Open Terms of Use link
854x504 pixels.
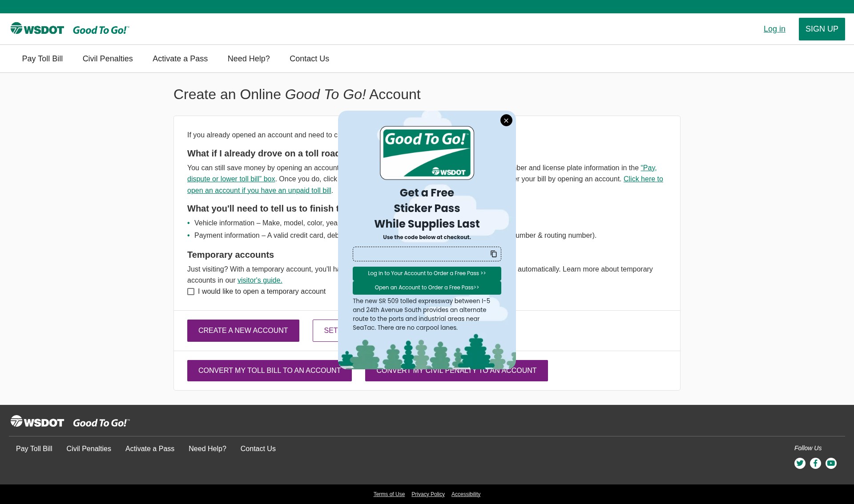pyautogui.click(x=389, y=494)
